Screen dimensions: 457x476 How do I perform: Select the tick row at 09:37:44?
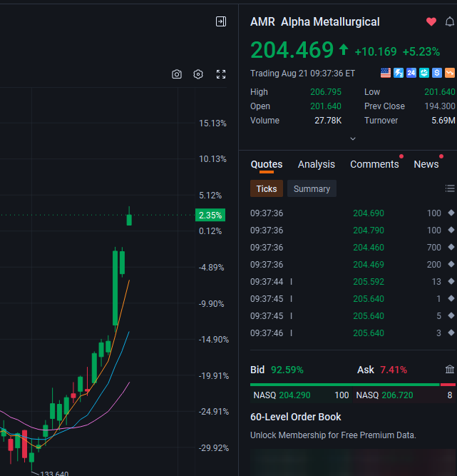click(x=352, y=282)
